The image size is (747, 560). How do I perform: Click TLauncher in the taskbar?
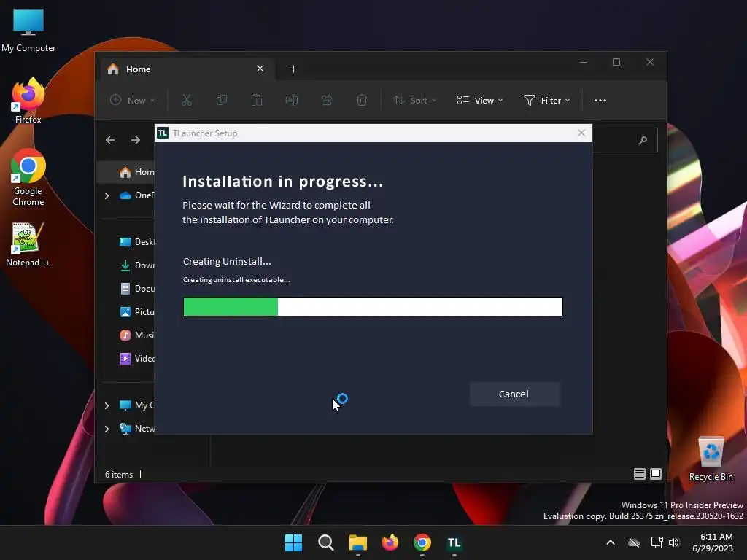pyautogui.click(x=454, y=542)
